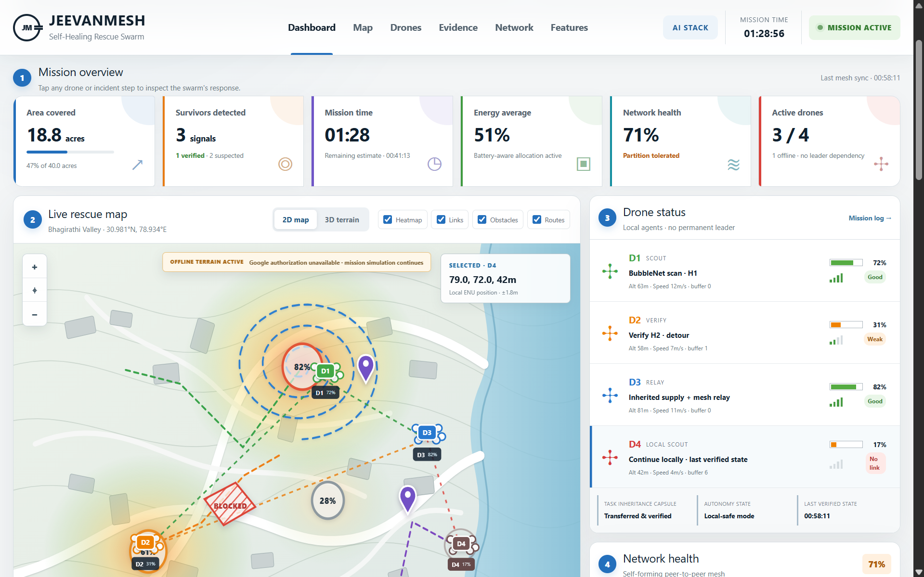Image resolution: width=924 pixels, height=577 pixels.
Task: Select drone D1 marker on map
Action: (x=325, y=371)
